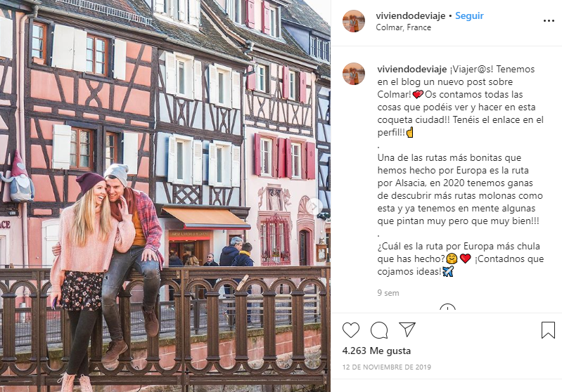
Task: Open viviendodeviaje username in the header
Action: (x=410, y=15)
